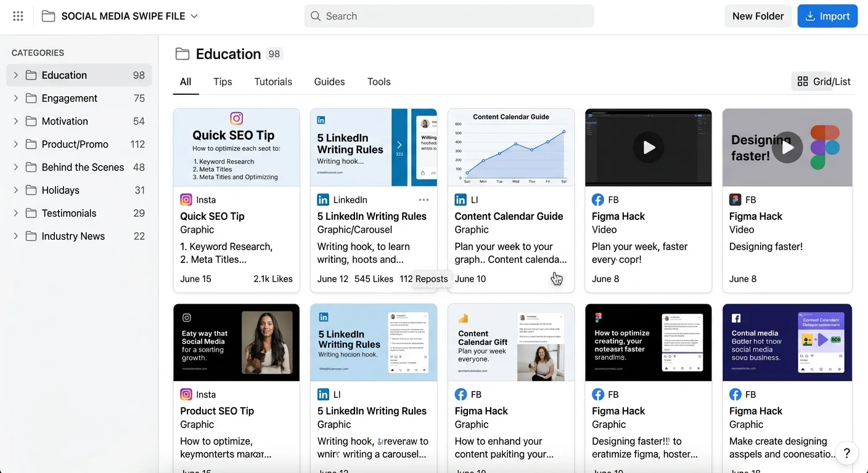Click the Product/Promo folder icon in the sidebar
Screen dimensions: 868x473
tap(31, 144)
